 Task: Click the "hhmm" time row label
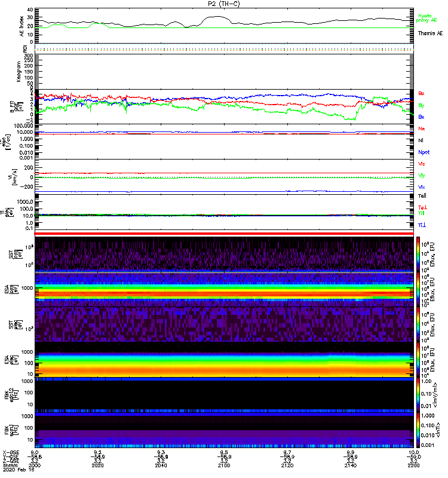[9, 465]
